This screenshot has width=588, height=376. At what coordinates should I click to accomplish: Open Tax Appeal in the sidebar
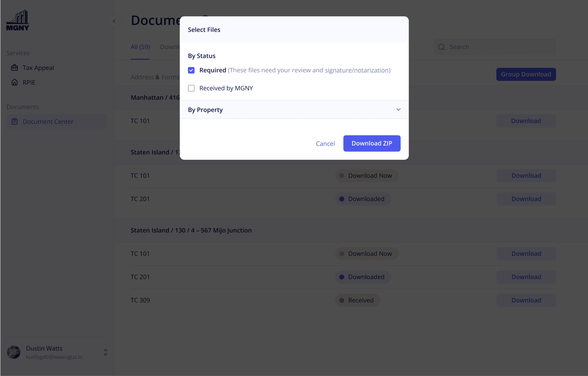pyautogui.click(x=57, y=68)
